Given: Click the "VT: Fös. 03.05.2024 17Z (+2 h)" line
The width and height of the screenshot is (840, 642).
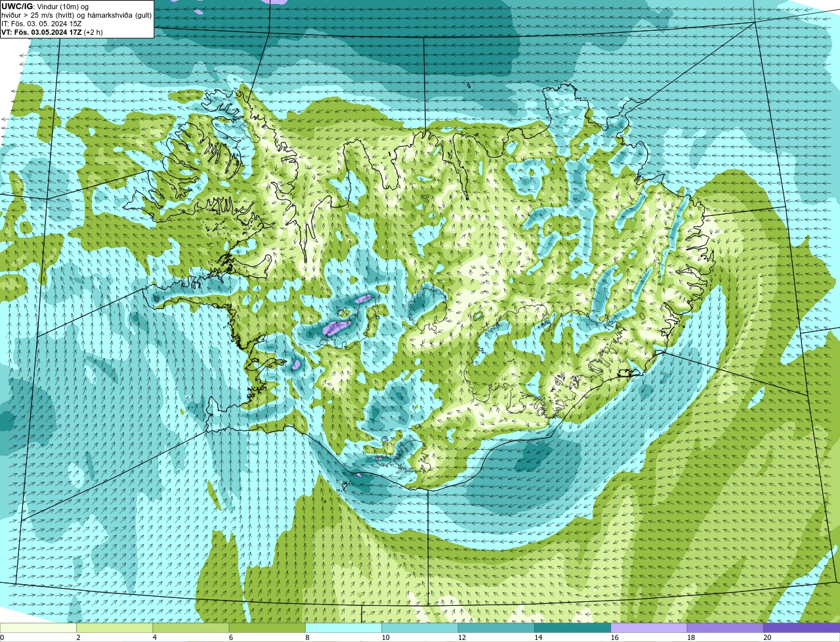Looking at the screenshot, I should (x=52, y=32).
